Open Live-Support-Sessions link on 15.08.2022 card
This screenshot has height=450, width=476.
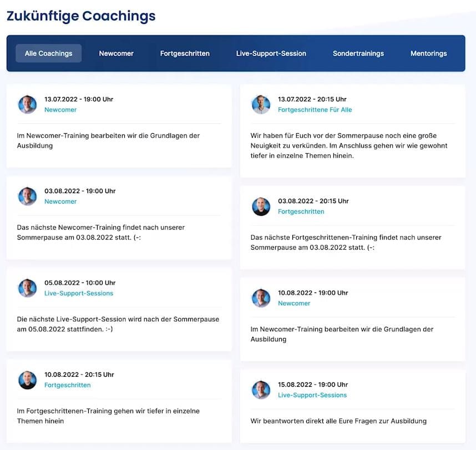(x=312, y=395)
